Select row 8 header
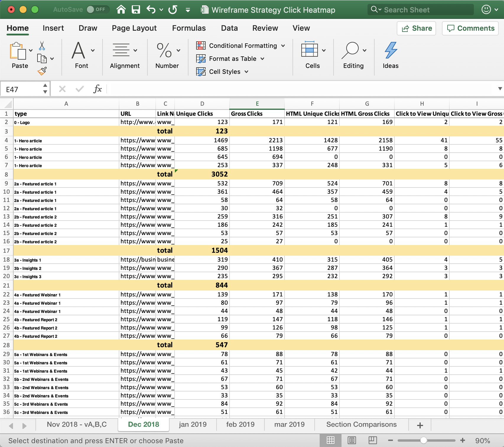 (6, 174)
